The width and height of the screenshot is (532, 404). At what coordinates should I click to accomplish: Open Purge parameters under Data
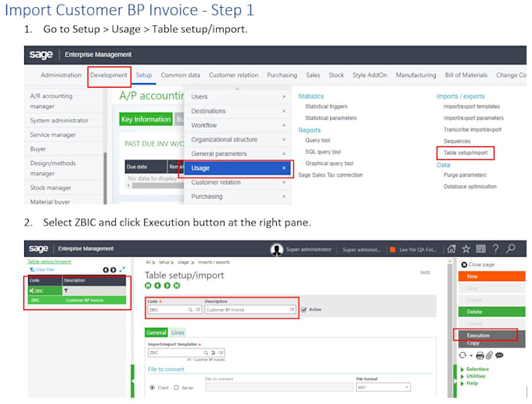(x=465, y=175)
